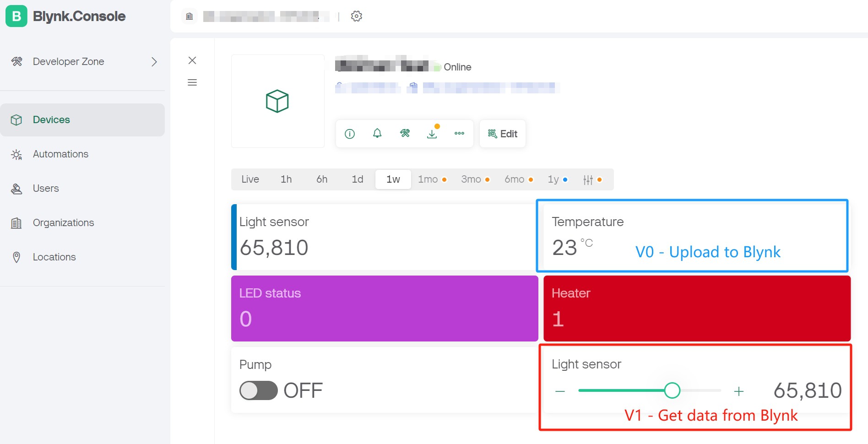Open the device info icon

(x=349, y=133)
